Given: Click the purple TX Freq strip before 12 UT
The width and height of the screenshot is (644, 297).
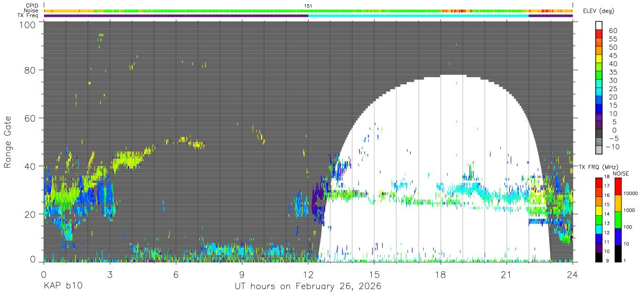Looking at the screenshot, I should pos(176,16).
